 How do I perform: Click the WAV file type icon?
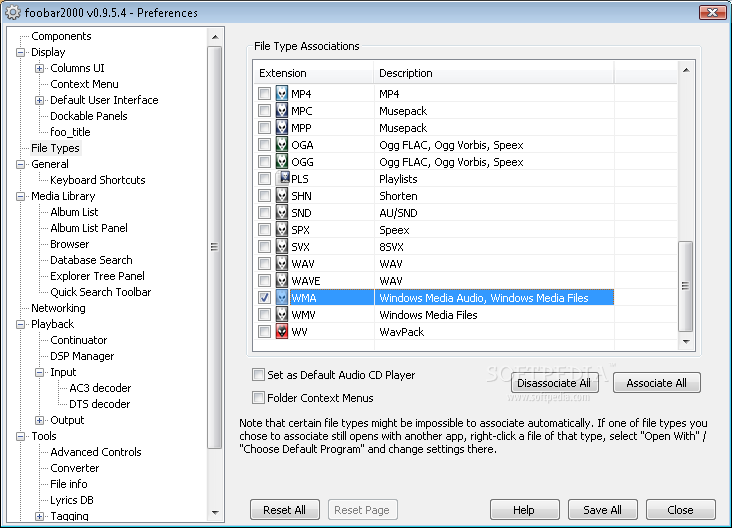[282, 264]
